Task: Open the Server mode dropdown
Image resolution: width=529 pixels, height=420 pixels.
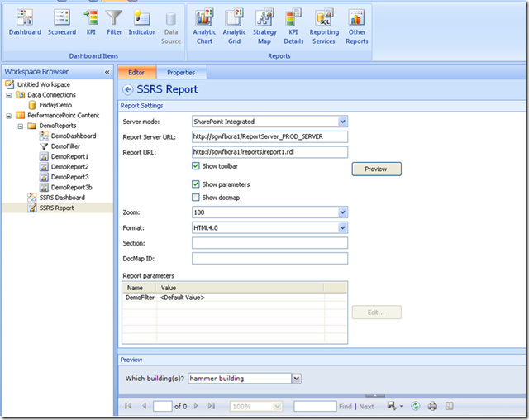Action: coord(342,122)
